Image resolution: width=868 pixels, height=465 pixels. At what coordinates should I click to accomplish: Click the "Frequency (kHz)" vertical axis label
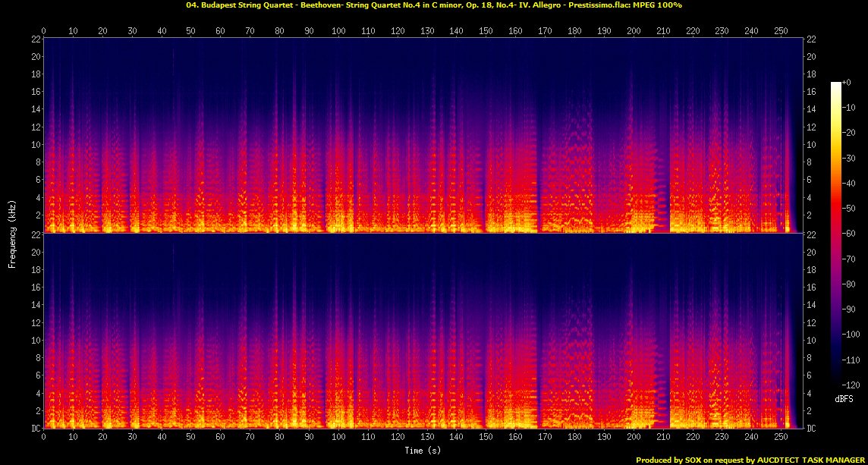click(x=12, y=233)
